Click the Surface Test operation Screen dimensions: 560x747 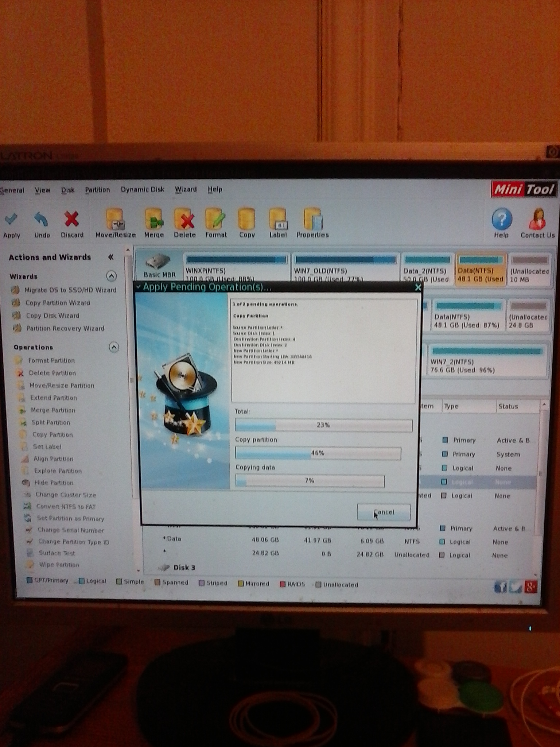[x=57, y=553]
